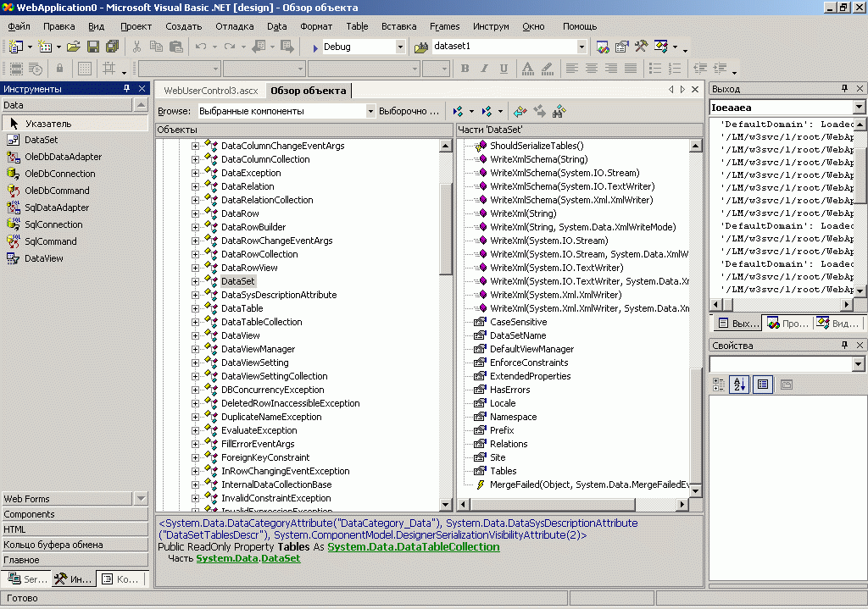Screen dimensions: 868x609
Task: Click the Italic I formatting icon
Action: tap(484, 69)
